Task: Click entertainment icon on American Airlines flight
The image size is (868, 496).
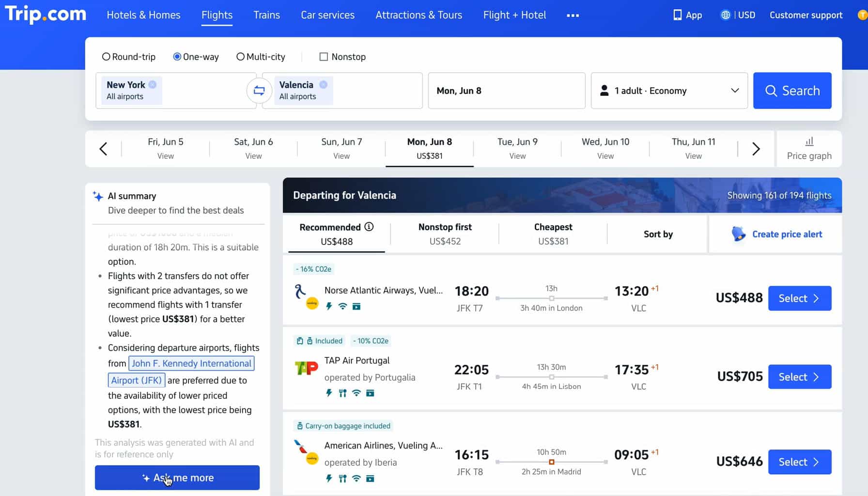Action: 370,479
